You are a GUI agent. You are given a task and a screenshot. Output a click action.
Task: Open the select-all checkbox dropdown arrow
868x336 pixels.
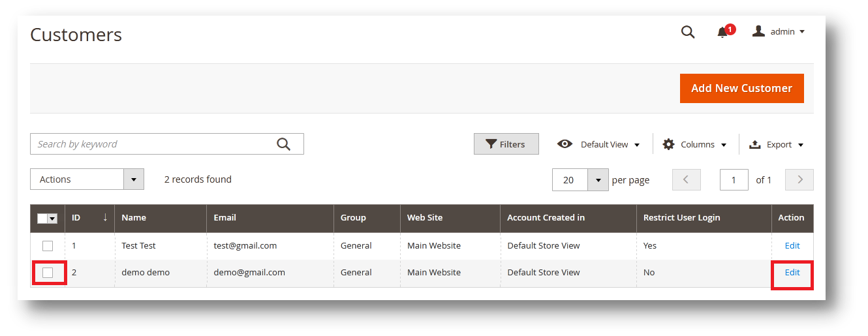[x=52, y=219]
